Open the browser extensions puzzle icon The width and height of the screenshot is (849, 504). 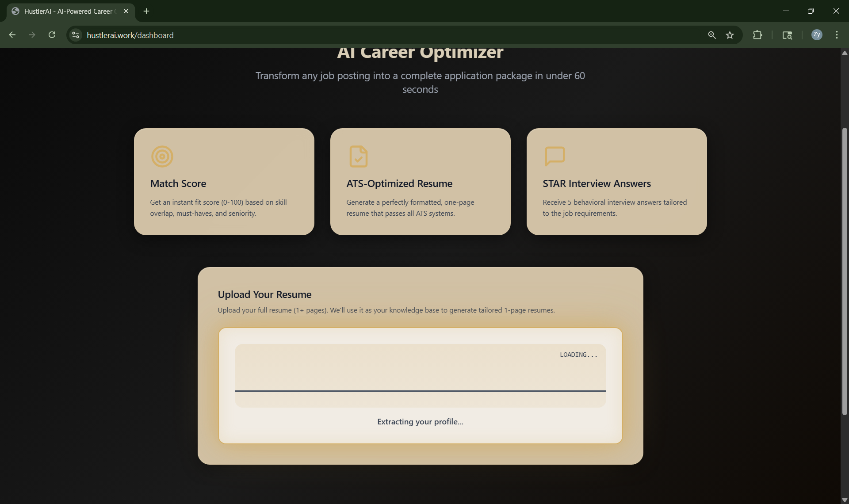click(757, 35)
